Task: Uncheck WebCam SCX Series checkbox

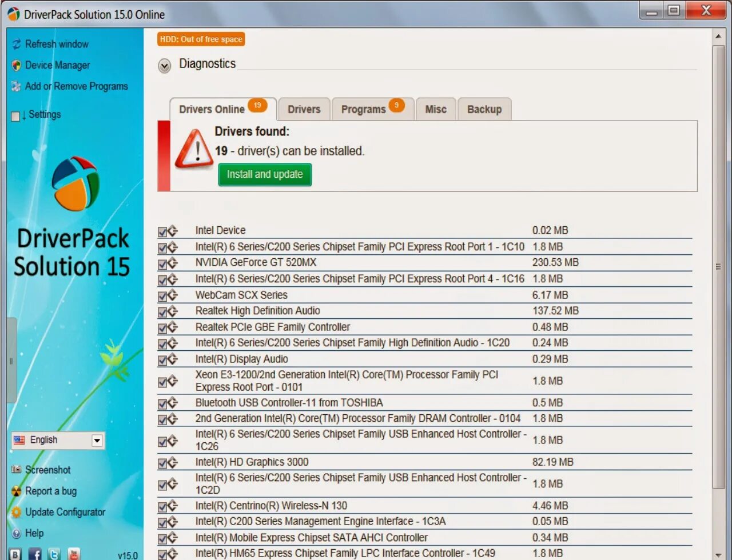Action: (x=162, y=296)
